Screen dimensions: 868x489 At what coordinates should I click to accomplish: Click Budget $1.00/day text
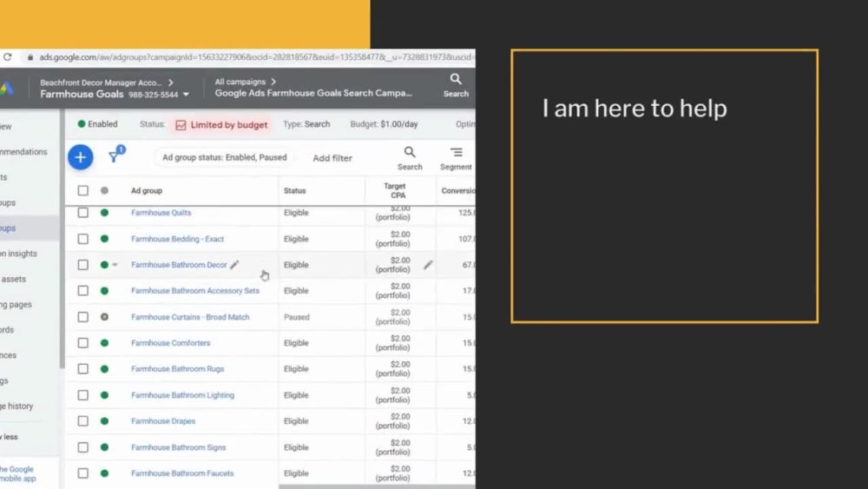[384, 124]
